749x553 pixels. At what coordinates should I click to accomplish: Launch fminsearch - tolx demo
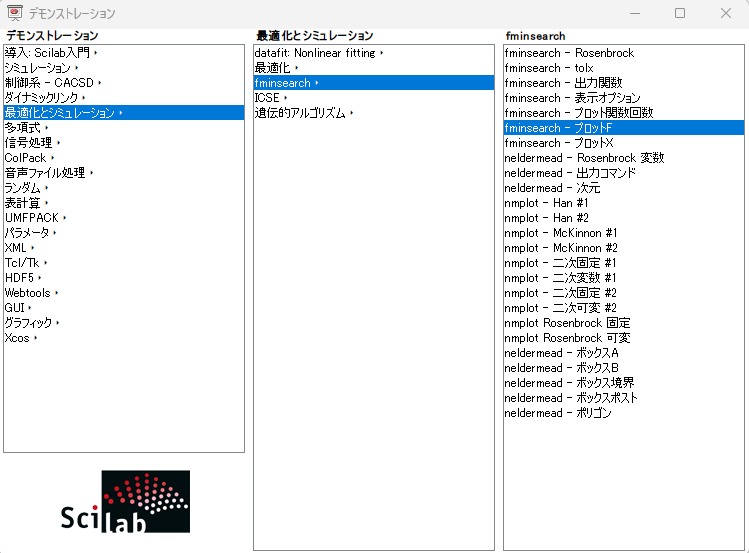pos(548,68)
